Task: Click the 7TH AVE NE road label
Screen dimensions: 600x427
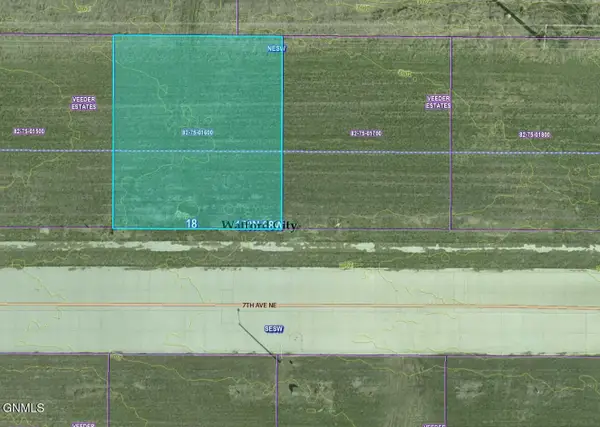Action: click(x=259, y=305)
